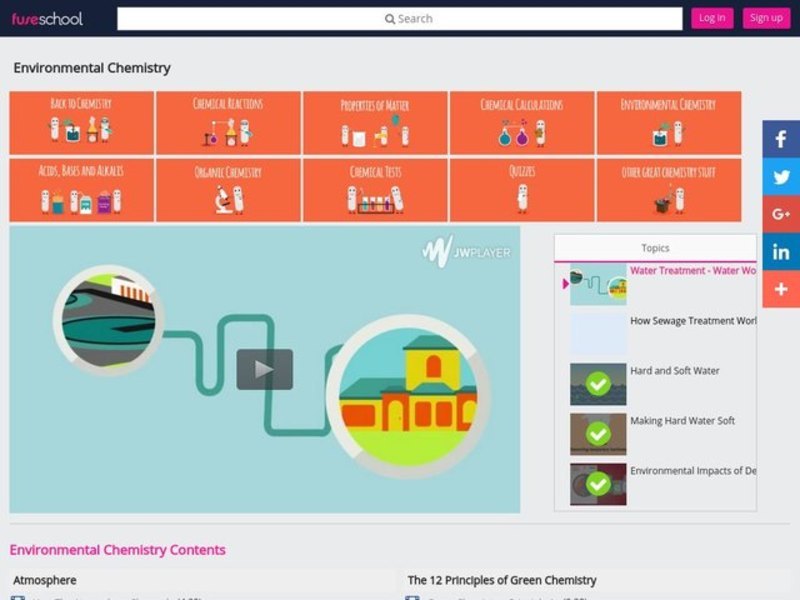The width and height of the screenshot is (800, 600).
Task: Play the Water Treatment video
Action: point(264,369)
